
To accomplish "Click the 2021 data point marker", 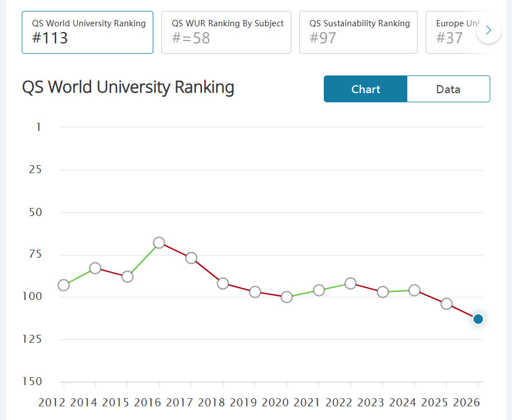I will (x=319, y=290).
